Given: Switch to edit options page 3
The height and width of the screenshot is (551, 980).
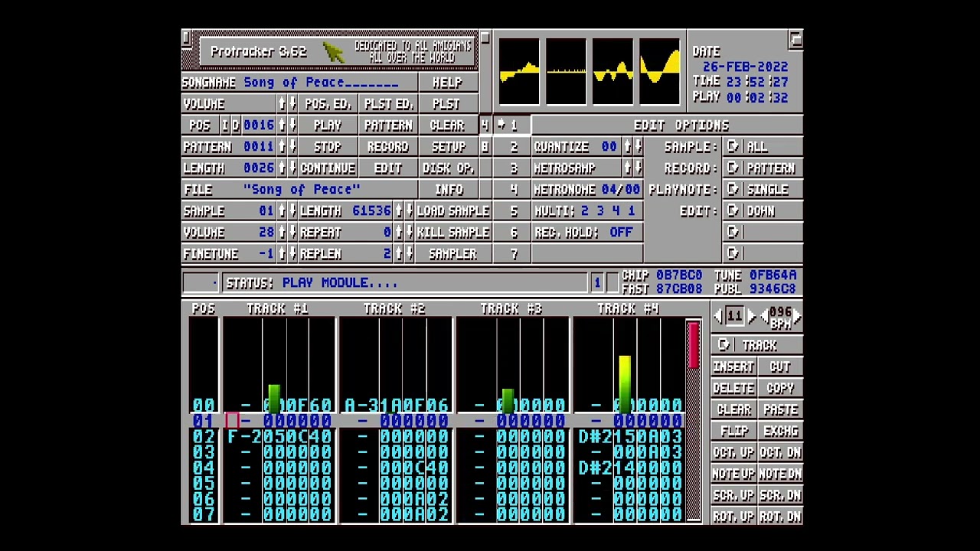Looking at the screenshot, I should pyautogui.click(x=511, y=168).
